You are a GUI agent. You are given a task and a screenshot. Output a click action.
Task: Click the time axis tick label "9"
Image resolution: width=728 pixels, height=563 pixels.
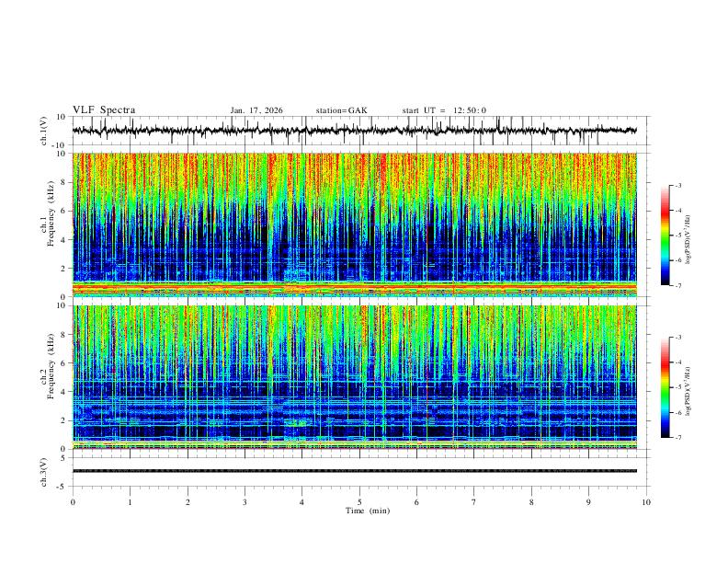point(588,502)
